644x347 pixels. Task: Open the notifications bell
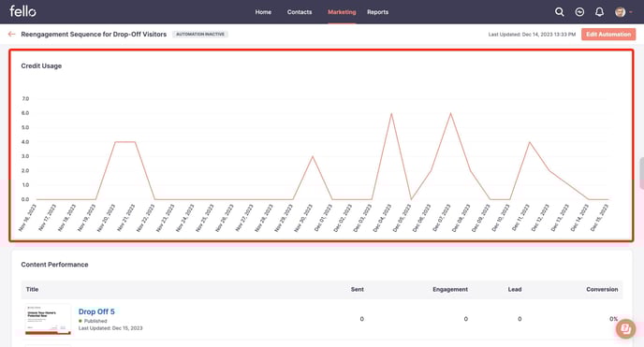(599, 12)
